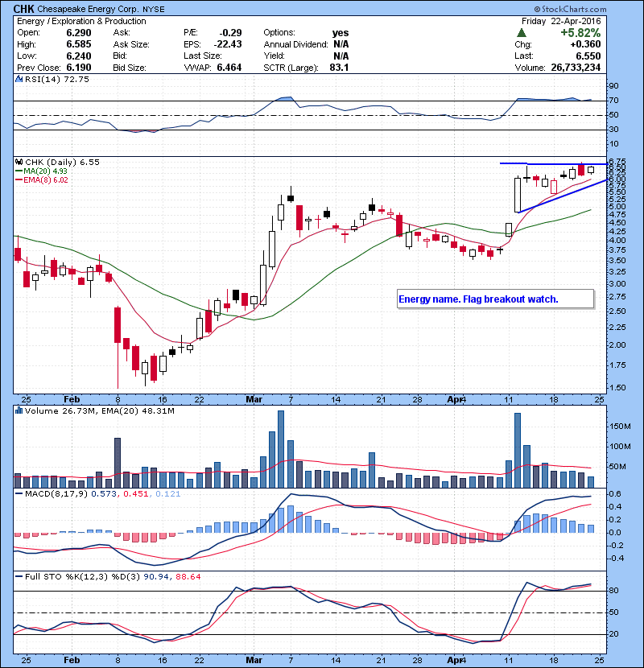This screenshot has height=668, width=644.
Task: Click the Open value 6.290
Action: click(x=79, y=33)
